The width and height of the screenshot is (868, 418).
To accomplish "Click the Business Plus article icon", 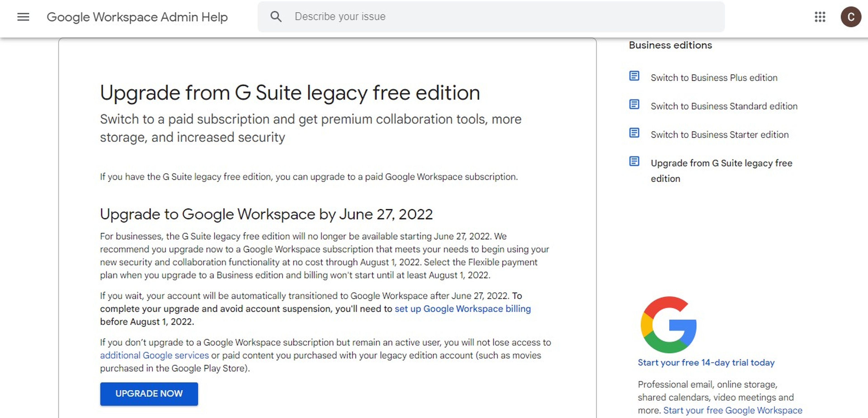I will tap(634, 76).
